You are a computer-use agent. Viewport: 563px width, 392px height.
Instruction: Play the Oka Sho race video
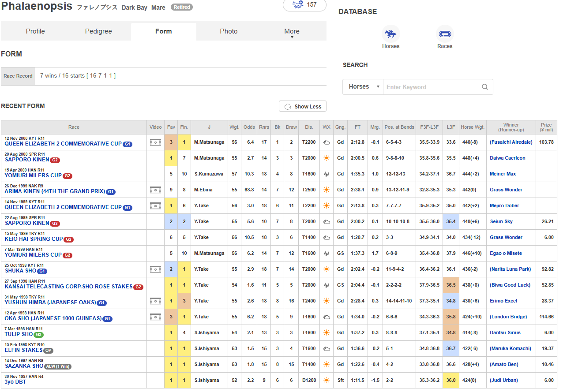pyautogui.click(x=155, y=317)
